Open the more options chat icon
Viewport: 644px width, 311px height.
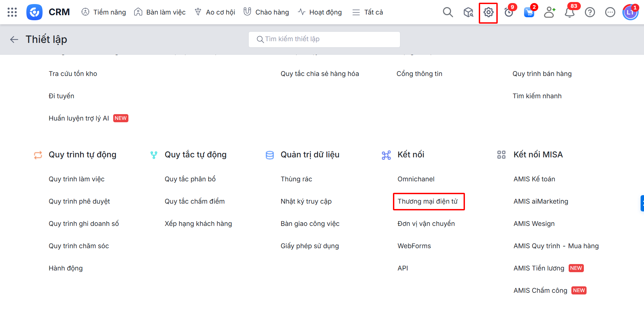(610, 12)
